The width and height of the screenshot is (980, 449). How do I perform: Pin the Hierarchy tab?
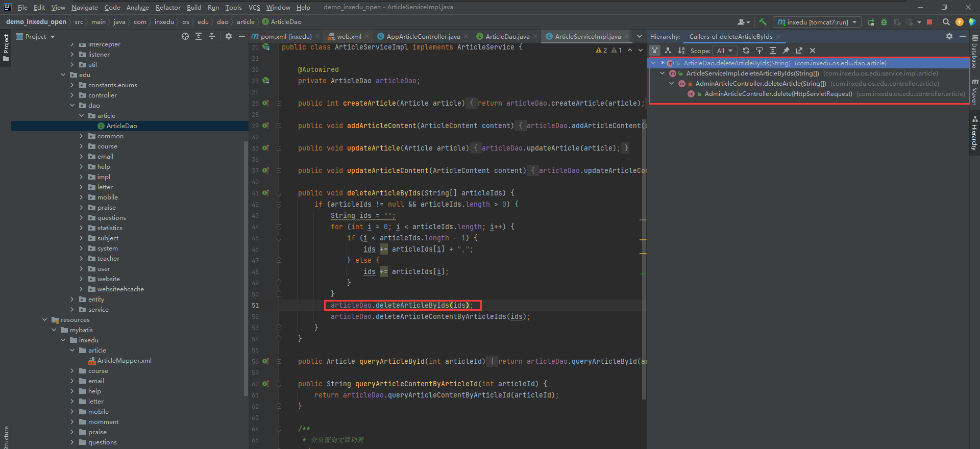(x=786, y=51)
